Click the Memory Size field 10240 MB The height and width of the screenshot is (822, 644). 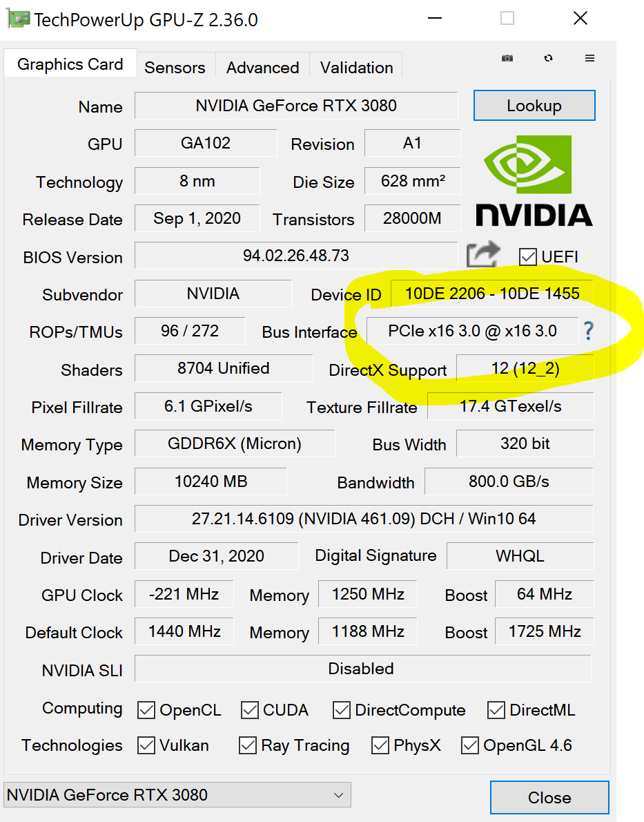click(x=211, y=481)
